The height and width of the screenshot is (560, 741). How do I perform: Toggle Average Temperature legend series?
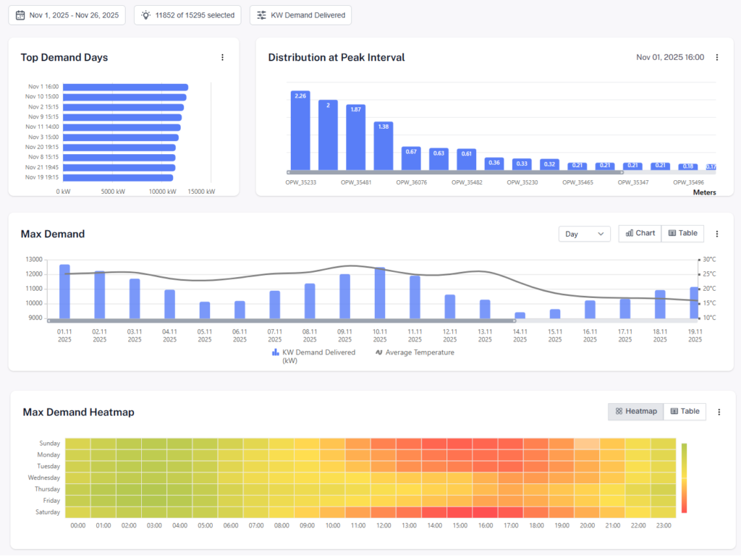415,352
